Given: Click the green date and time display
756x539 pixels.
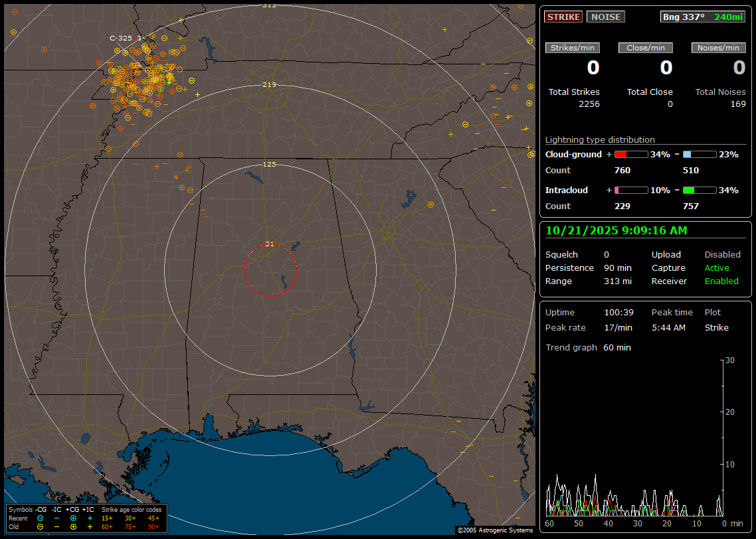Looking at the screenshot, I should click(616, 230).
